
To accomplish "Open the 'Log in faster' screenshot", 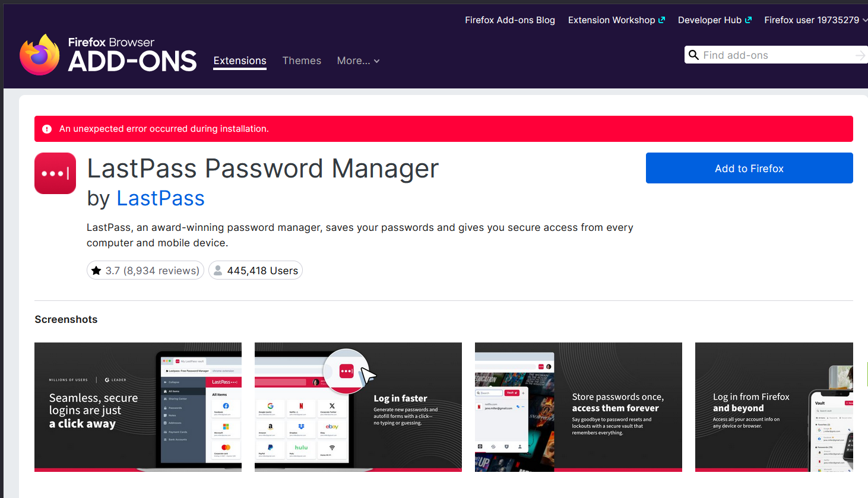I will [358, 407].
